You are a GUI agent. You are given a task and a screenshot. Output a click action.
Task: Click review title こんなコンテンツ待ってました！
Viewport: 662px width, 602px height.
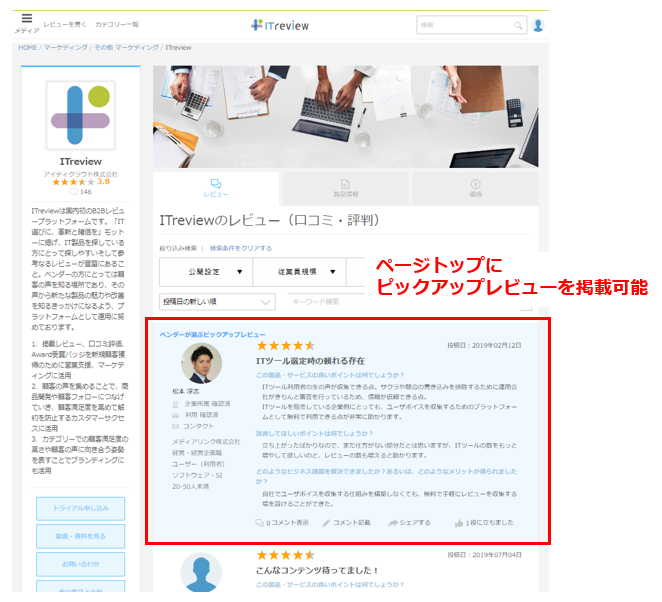click(x=317, y=570)
